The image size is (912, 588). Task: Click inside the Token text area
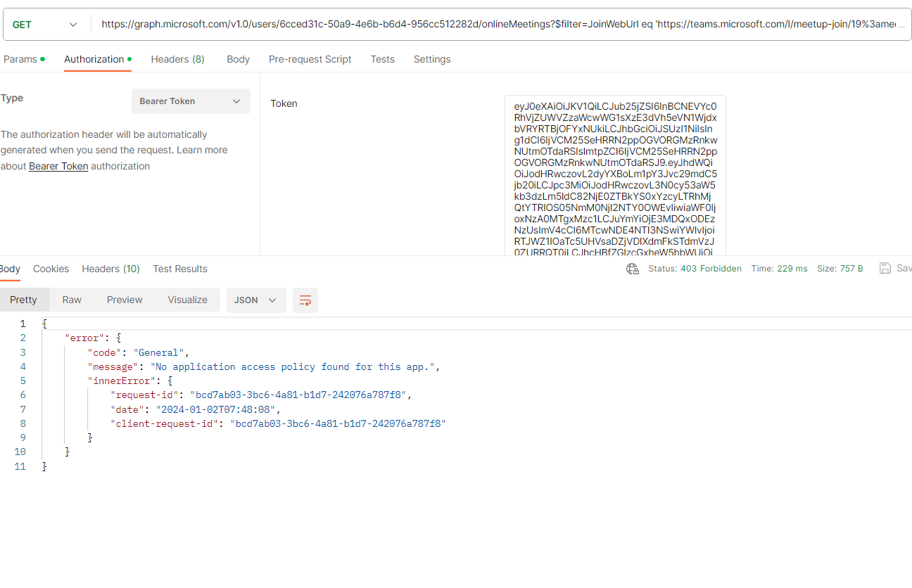(x=615, y=176)
